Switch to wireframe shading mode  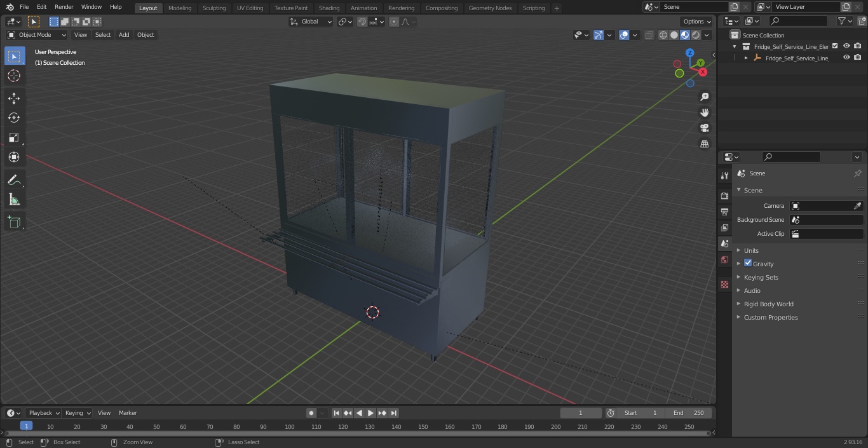tap(663, 35)
